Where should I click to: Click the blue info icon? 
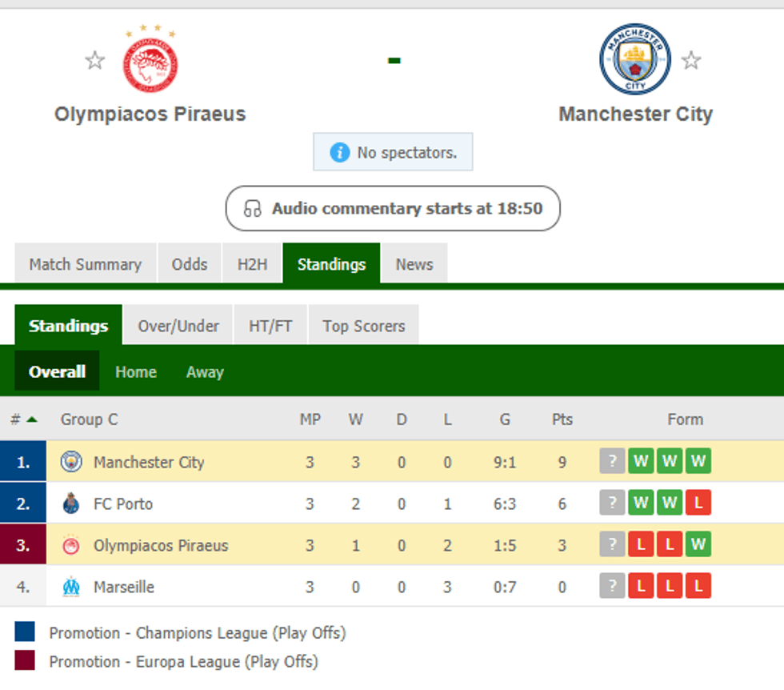(x=340, y=152)
